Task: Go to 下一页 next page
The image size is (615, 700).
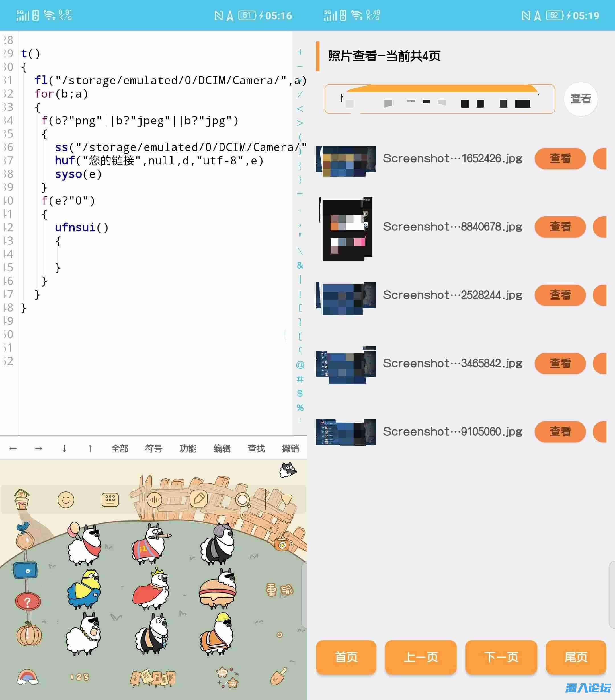Action: 501,657
